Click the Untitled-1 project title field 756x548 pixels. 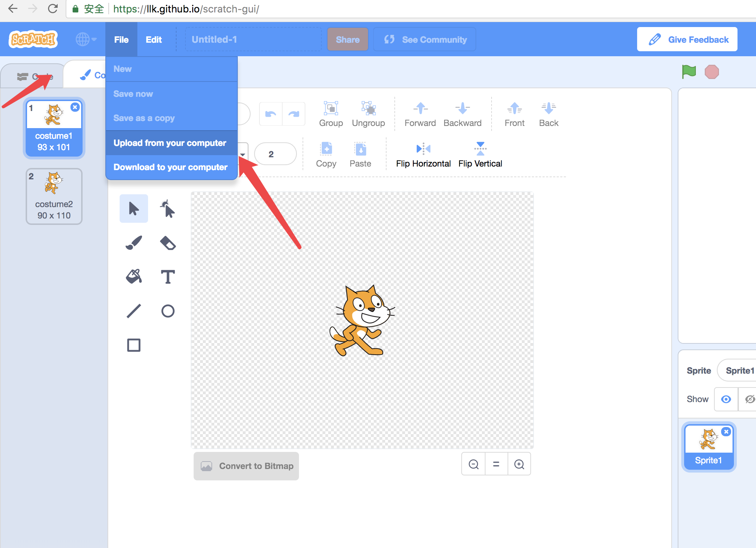(x=253, y=39)
